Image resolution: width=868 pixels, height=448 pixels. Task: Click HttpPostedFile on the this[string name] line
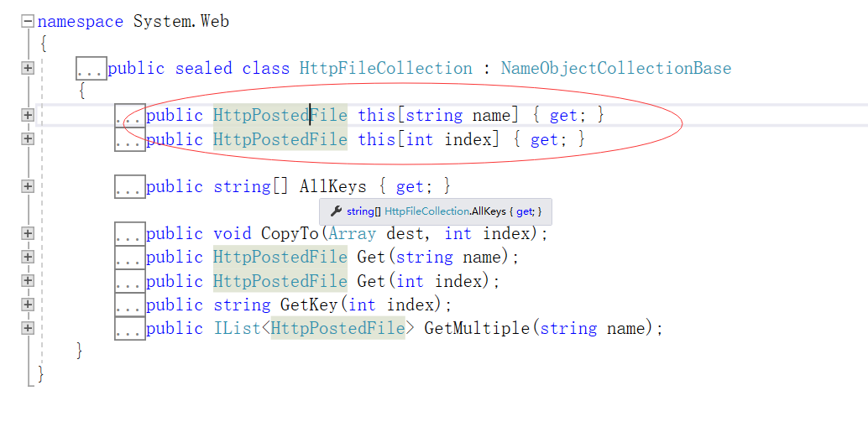(280, 115)
